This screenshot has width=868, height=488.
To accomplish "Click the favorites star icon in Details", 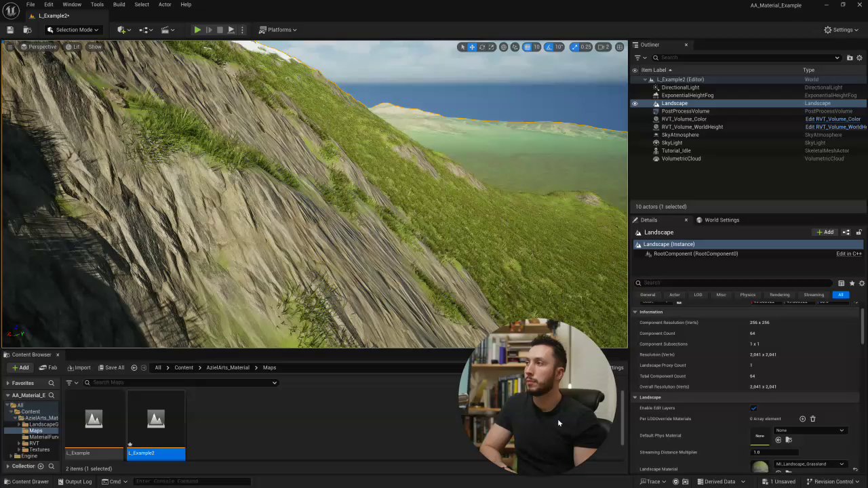I will pyautogui.click(x=852, y=283).
